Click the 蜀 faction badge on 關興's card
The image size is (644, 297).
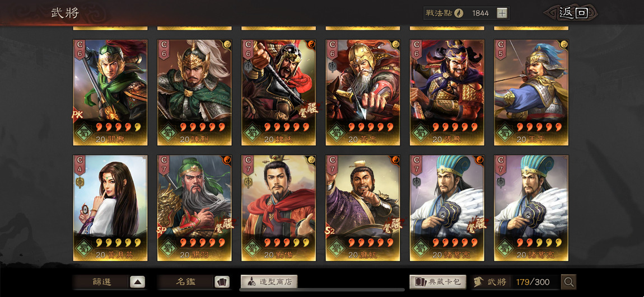(x=84, y=133)
